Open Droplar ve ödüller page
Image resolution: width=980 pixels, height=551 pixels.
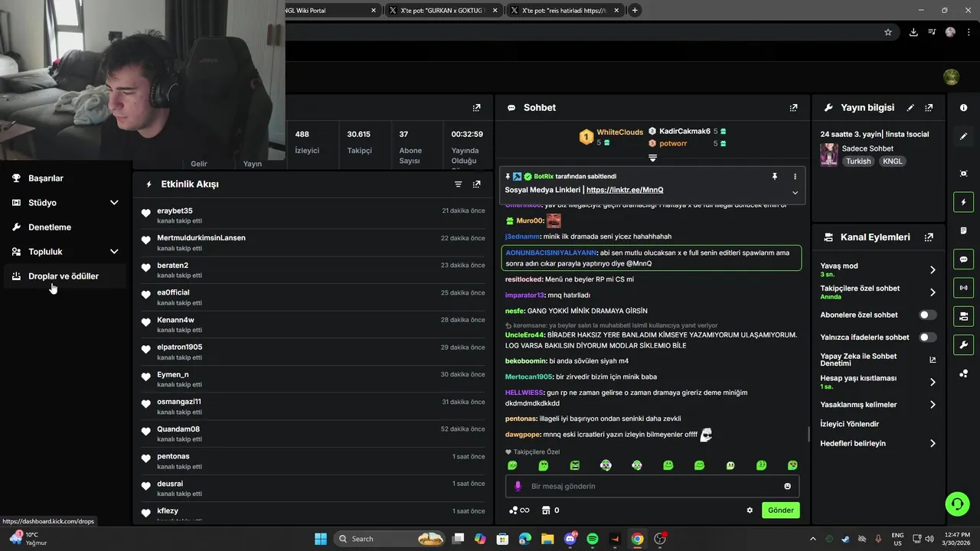[x=66, y=276]
